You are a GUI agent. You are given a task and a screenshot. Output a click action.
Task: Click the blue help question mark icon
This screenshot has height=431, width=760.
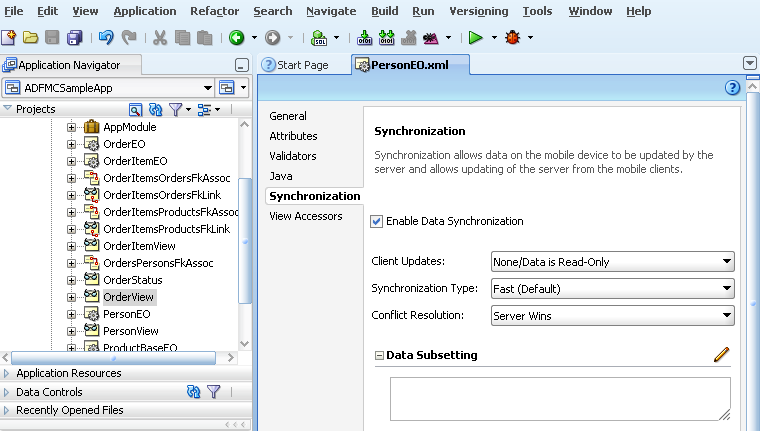732,88
